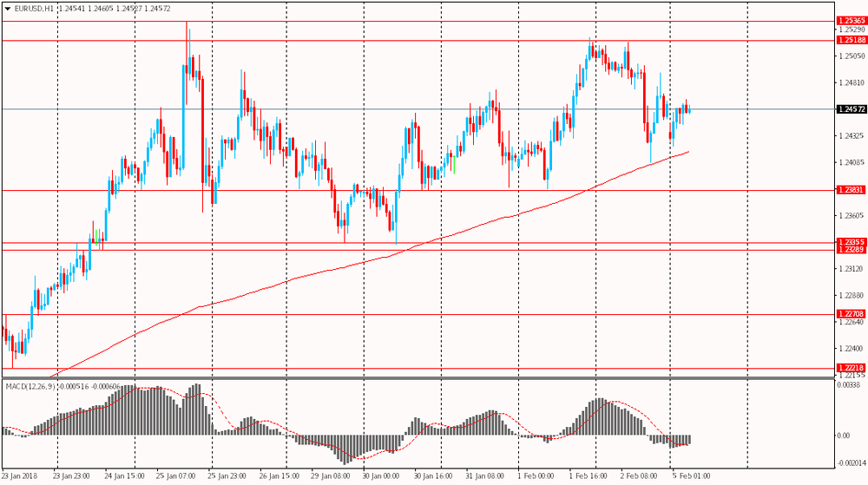The width and height of the screenshot is (868, 485).
Task: Click the 30 Jan 00:00 time label
Action: [x=381, y=475]
